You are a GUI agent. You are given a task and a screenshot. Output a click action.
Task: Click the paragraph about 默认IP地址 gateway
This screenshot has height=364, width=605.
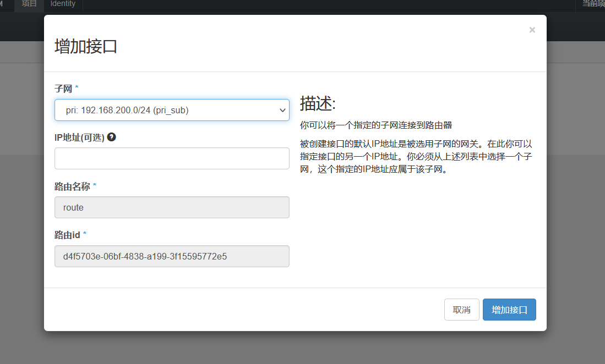416,157
